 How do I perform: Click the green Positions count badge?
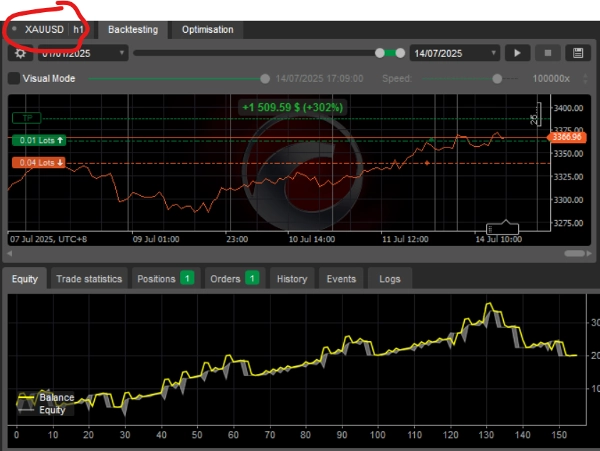click(x=187, y=279)
